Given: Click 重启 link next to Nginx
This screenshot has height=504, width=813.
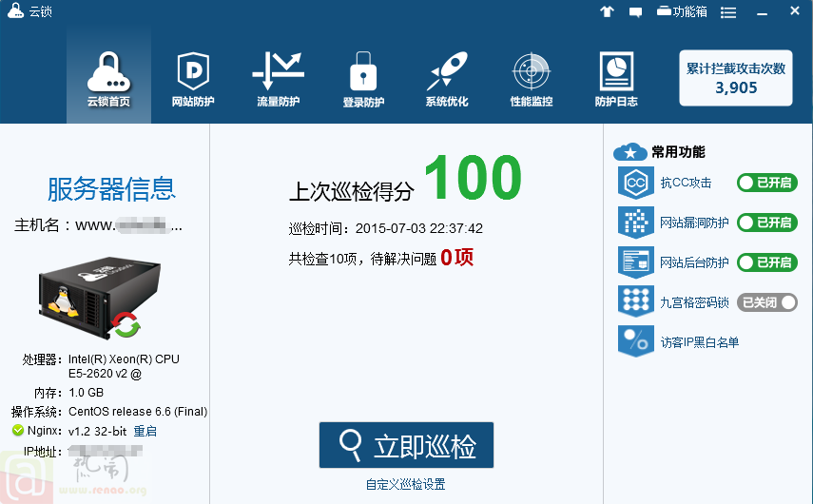Looking at the screenshot, I should pyautogui.click(x=145, y=431).
